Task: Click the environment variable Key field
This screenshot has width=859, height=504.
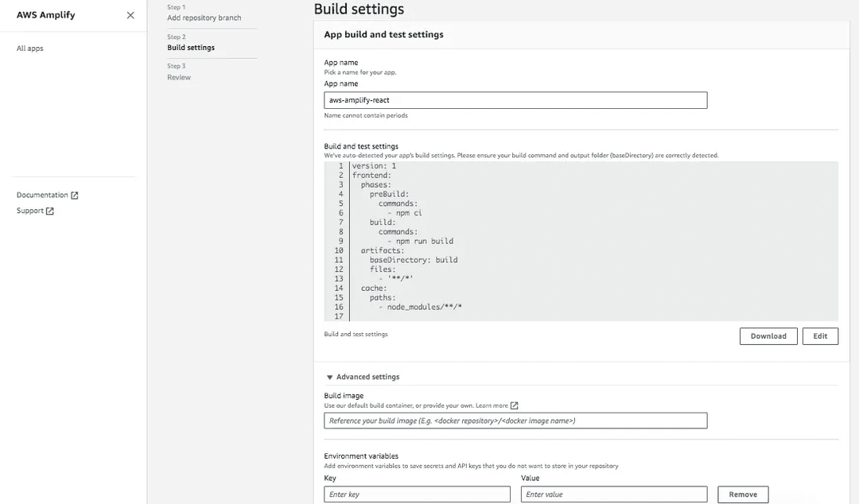Action: (x=417, y=494)
